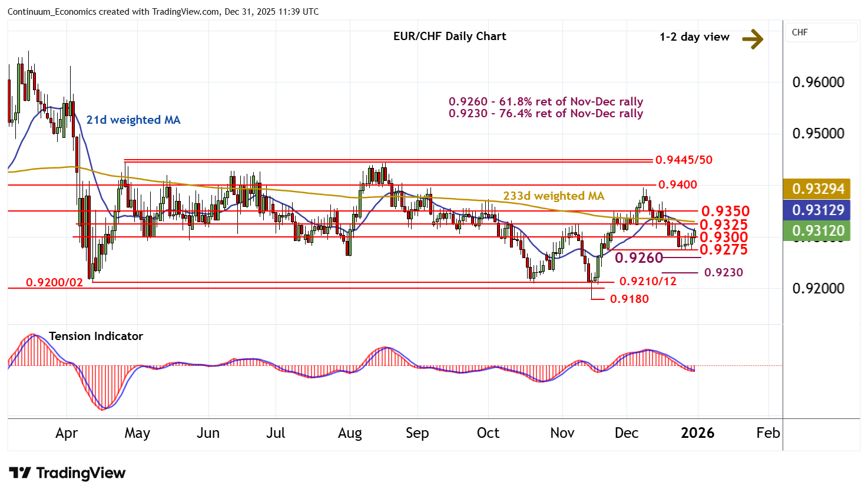Click the brown right-pointing arrow icon
Image resolution: width=868 pixels, height=495 pixels.
point(752,39)
